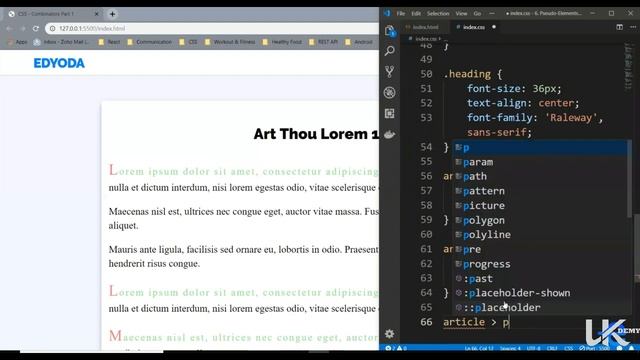Open the Healthy Food bookmarks folder
This screenshot has width=640, height=360.
point(282,42)
